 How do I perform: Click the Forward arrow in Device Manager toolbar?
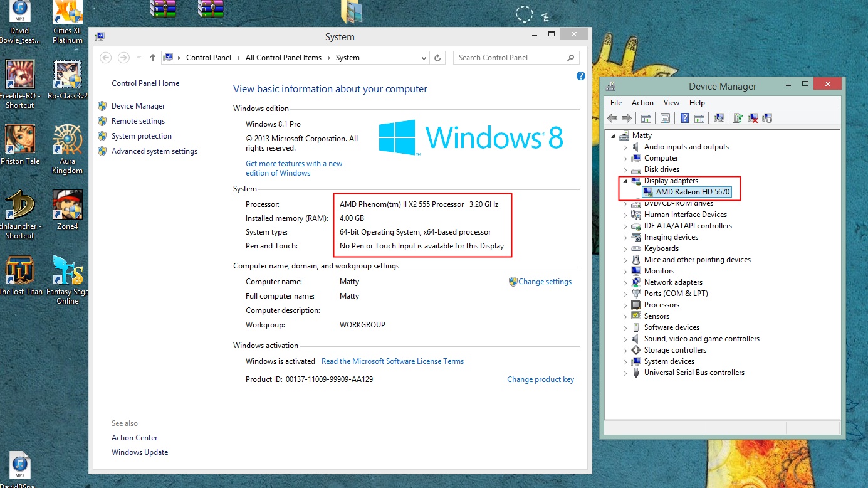[626, 118]
